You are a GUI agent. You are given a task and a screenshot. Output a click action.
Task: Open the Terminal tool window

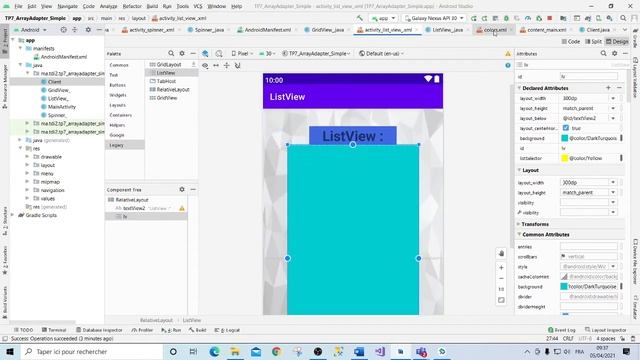pos(54,330)
